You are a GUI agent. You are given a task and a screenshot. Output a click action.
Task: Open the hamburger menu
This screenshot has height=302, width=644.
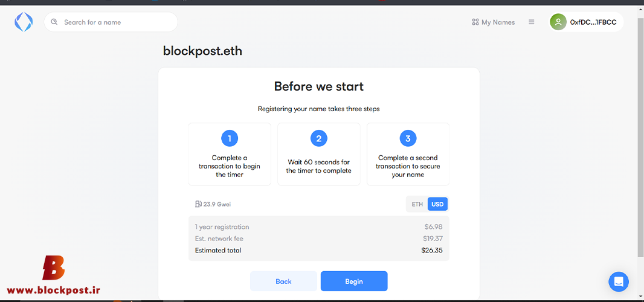click(x=532, y=22)
